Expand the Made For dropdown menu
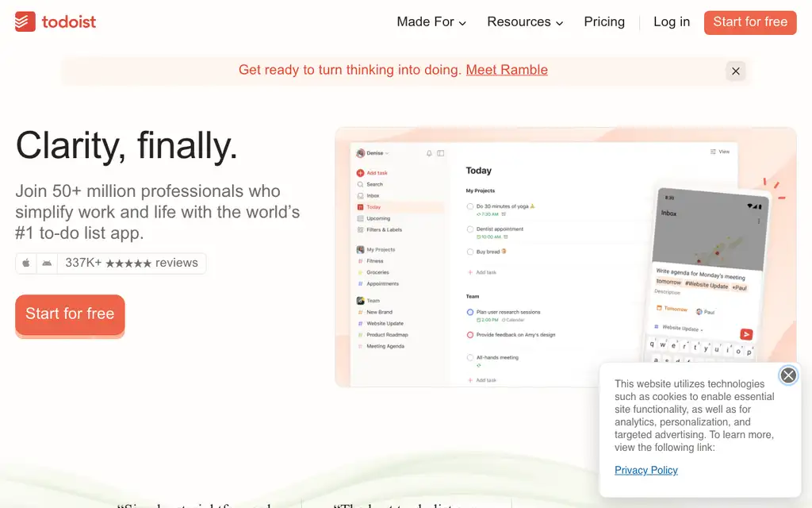812x508 pixels. [431, 21]
